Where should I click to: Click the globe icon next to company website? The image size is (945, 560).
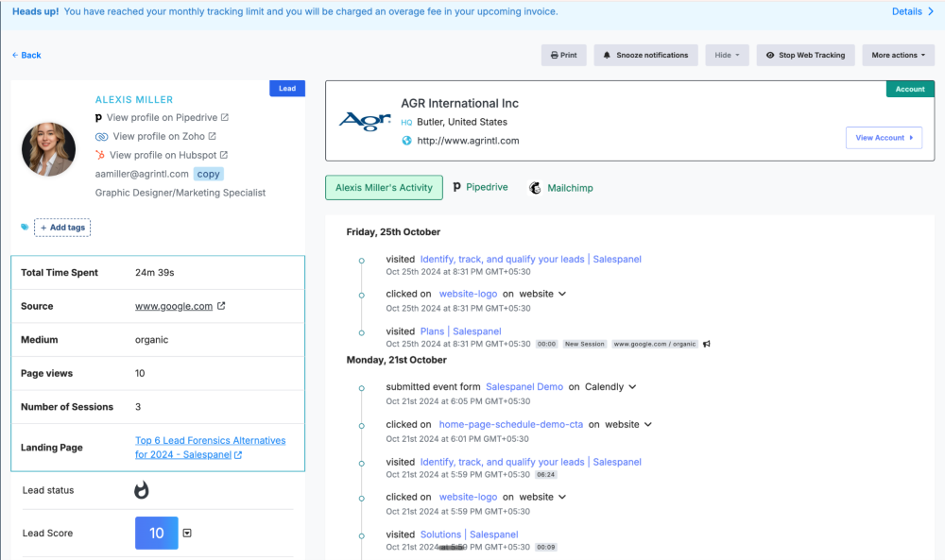tap(407, 141)
